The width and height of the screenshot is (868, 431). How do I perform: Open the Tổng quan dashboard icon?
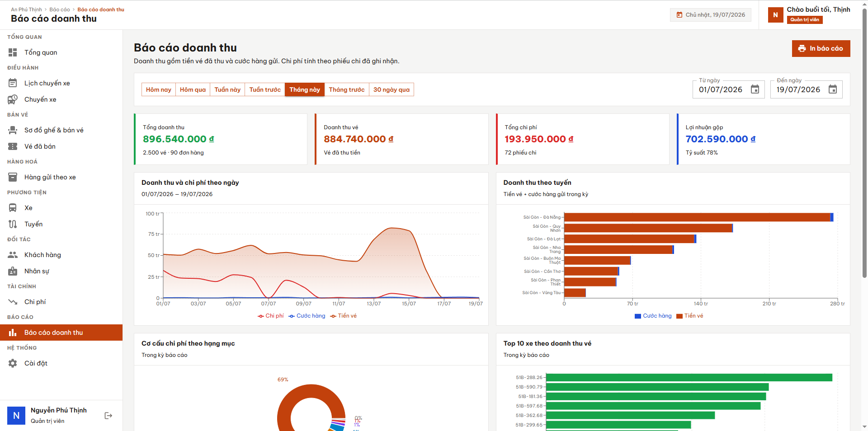click(13, 52)
